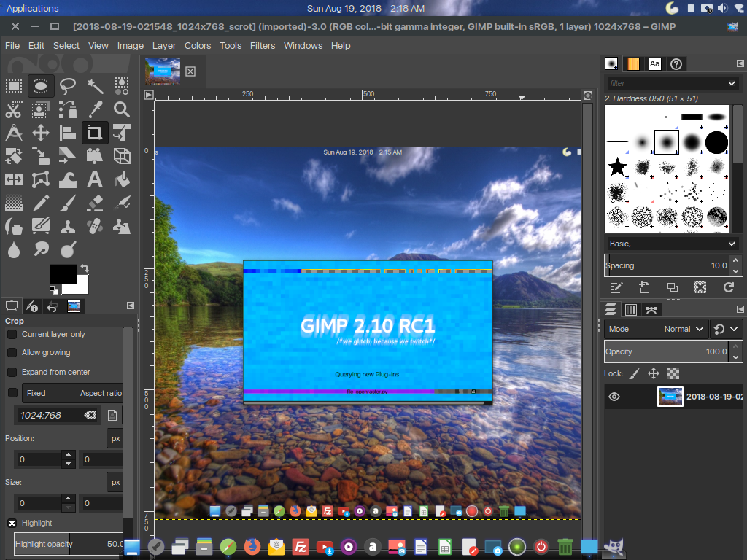
Task: Select the Cage Transform tool
Action: (x=41, y=179)
